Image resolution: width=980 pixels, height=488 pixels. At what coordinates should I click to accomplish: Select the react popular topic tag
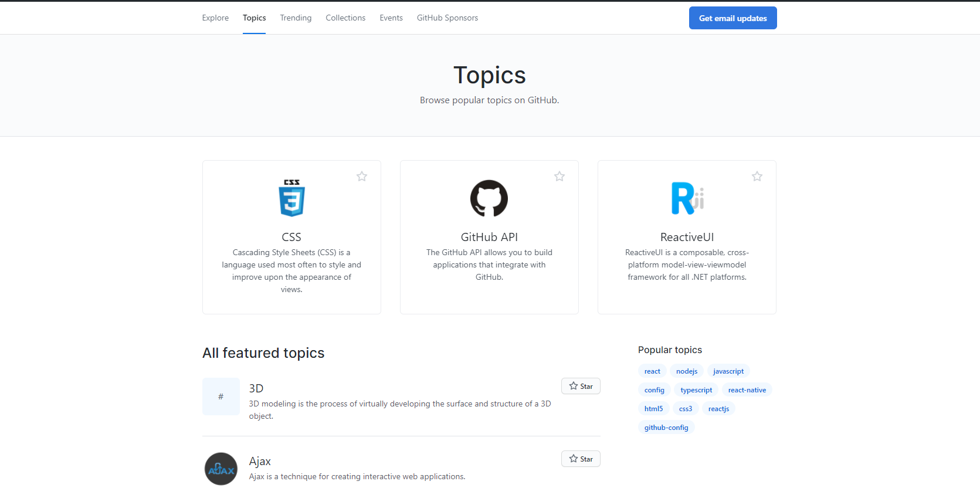[652, 371]
